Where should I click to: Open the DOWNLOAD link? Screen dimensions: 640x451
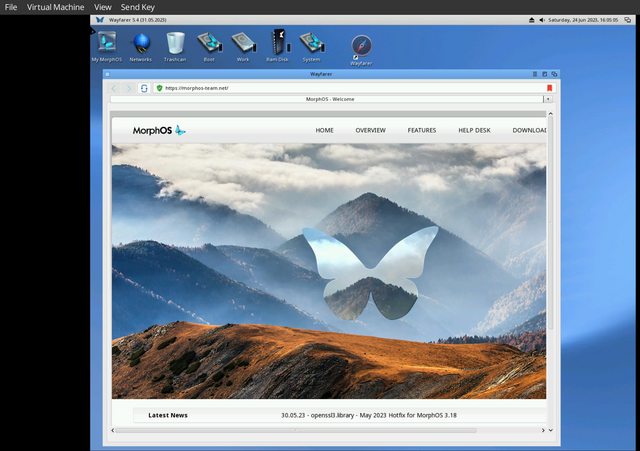click(529, 130)
